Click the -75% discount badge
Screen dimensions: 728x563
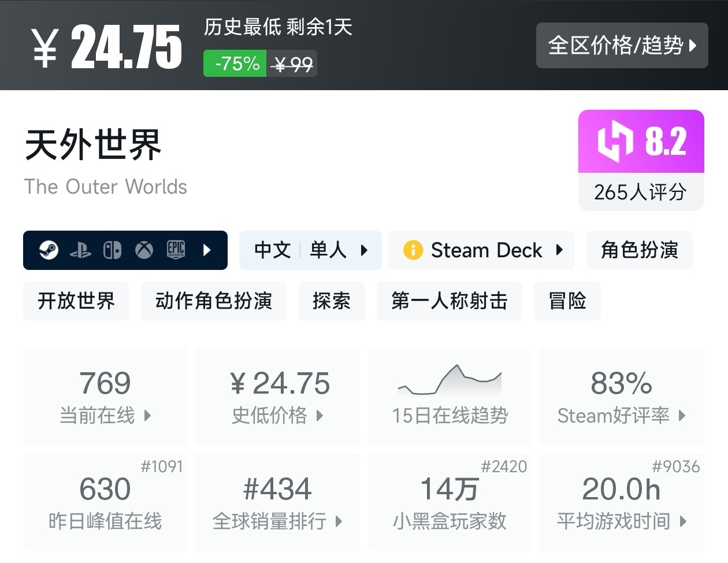tap(235, 64)
